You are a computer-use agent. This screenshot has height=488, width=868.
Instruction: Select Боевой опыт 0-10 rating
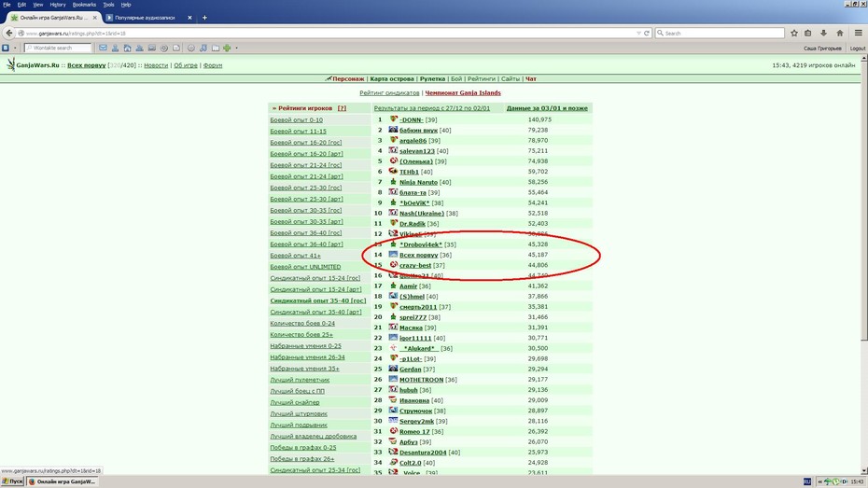pyautogui.click(x=296, y=120)
